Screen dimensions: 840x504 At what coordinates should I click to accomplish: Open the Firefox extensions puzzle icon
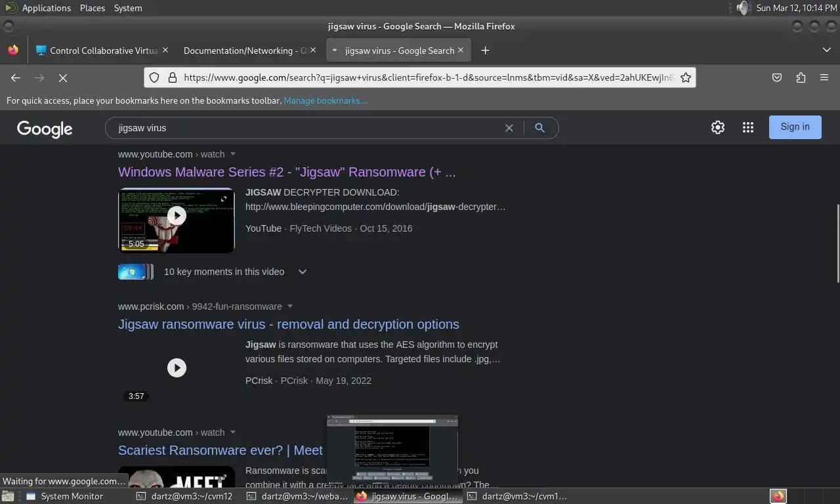[801, 77]
